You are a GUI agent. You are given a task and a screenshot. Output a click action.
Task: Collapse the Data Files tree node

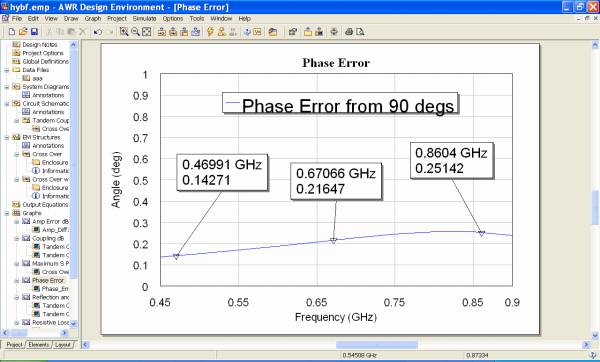pos(7,70)
